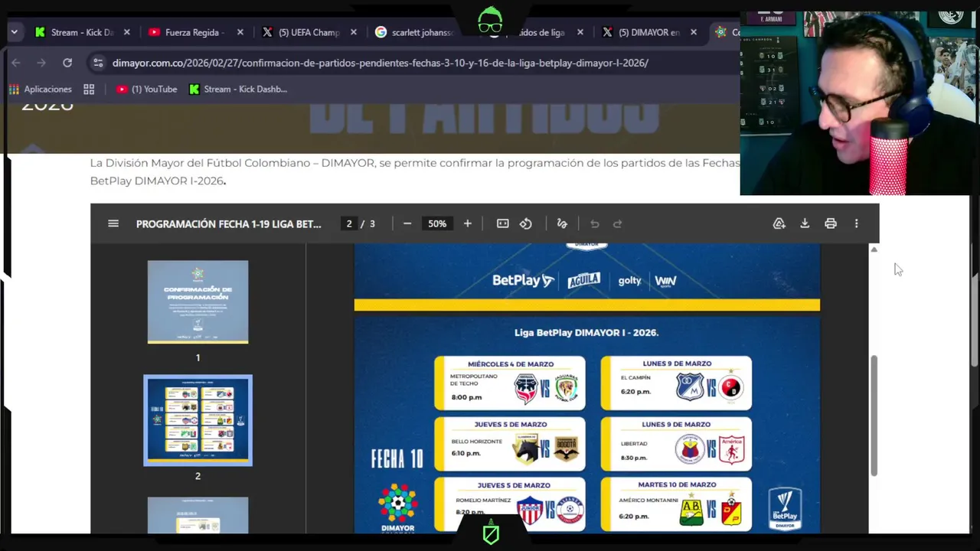Viewport: 980px width, 551px height.
Task: Reload the current page
Action: [x=67, y=63]
